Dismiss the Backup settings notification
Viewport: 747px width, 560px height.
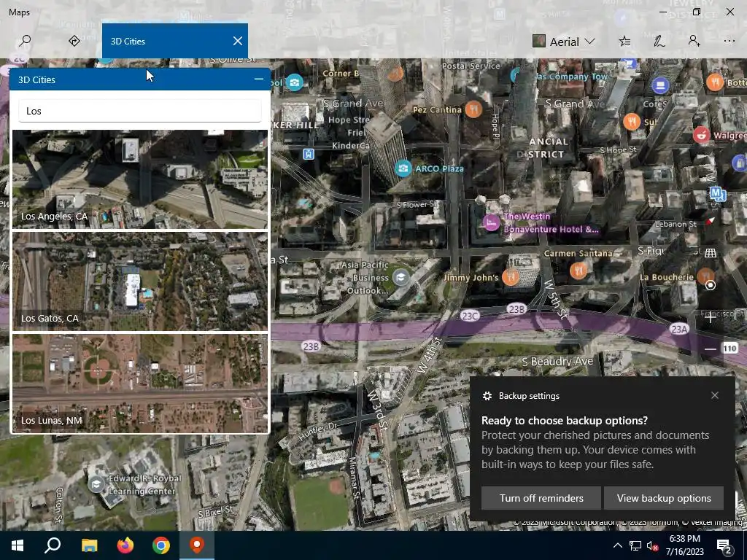point(715,395)
